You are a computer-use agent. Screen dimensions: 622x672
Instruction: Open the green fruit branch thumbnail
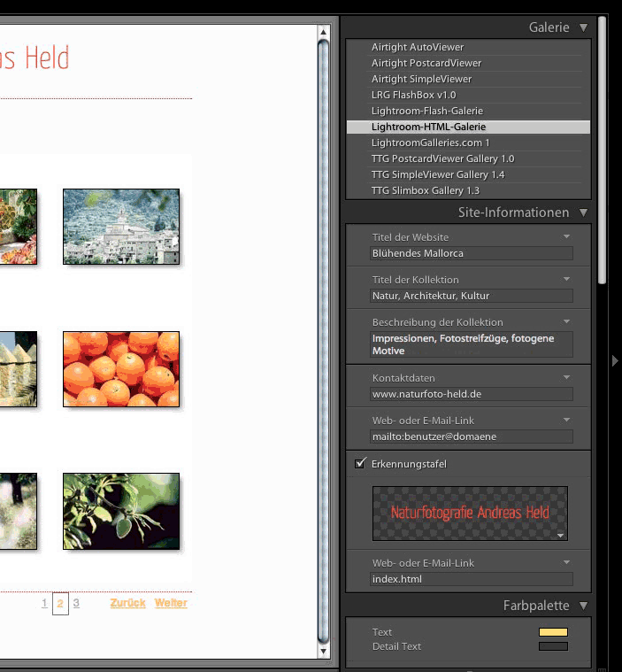tap(121, 511)
